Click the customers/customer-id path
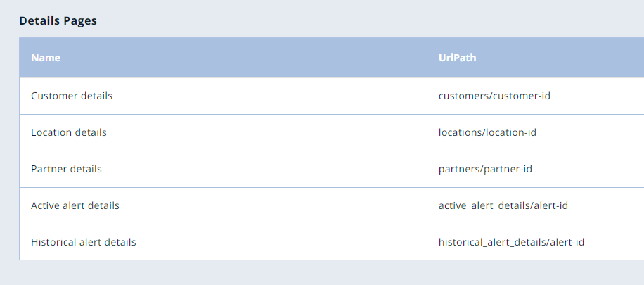Viewport: 644px width, 285px height. (494, 96)
